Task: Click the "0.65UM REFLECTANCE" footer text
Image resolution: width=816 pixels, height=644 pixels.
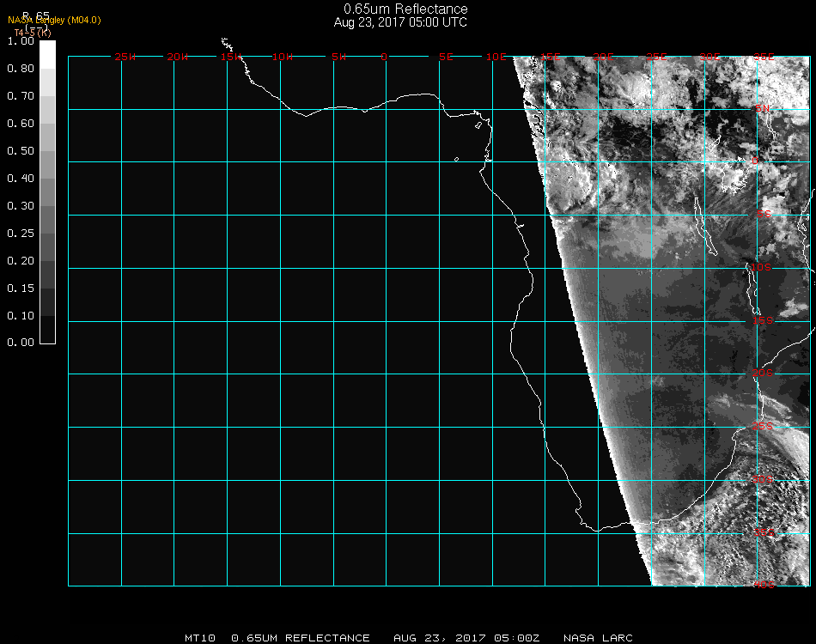Action: coord(301,638)
